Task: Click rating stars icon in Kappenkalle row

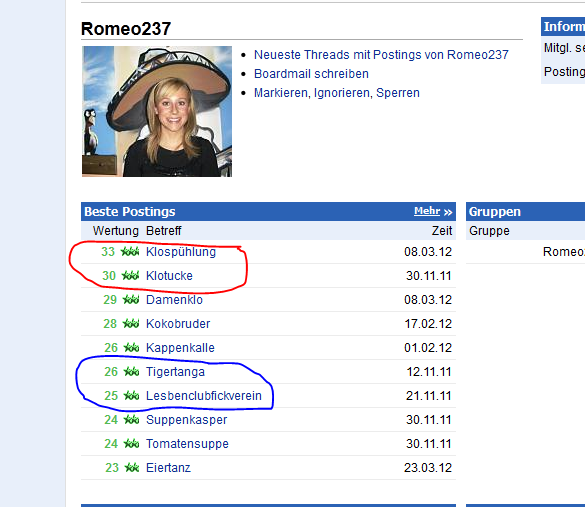Action: coord(131,348)
